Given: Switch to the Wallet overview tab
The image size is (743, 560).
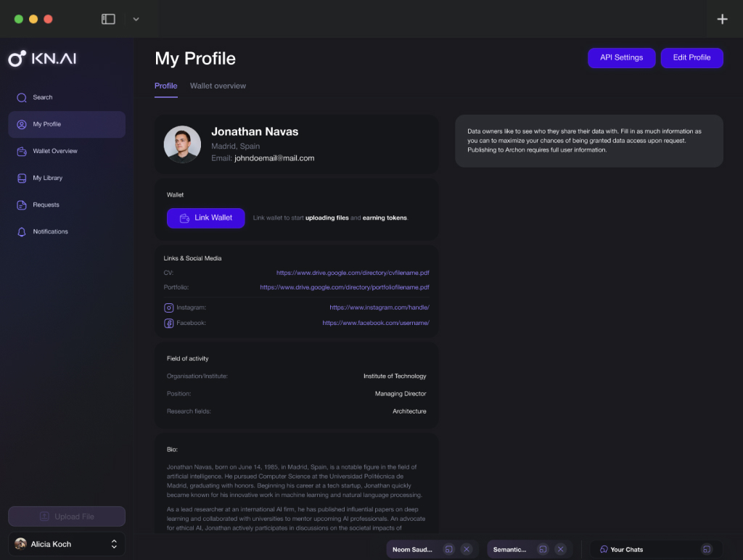Looking at the screenshot, I should tap(218, 86).
